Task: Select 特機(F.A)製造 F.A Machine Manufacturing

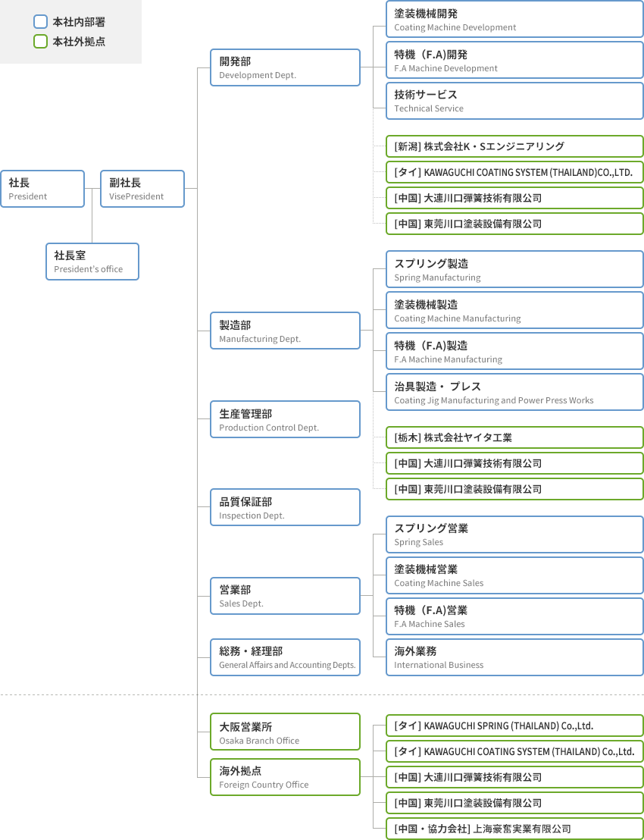Action: point(514,351)
